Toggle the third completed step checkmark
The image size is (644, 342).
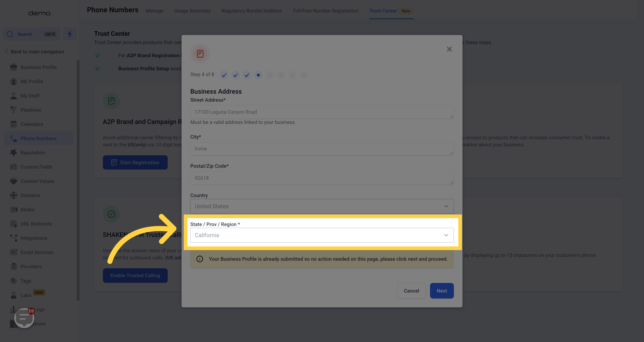coord(247,75)
